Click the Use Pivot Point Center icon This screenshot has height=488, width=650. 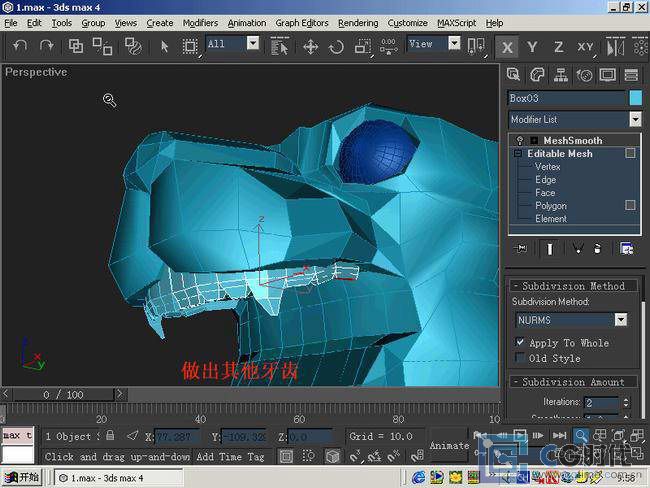(x=476, y=46)
